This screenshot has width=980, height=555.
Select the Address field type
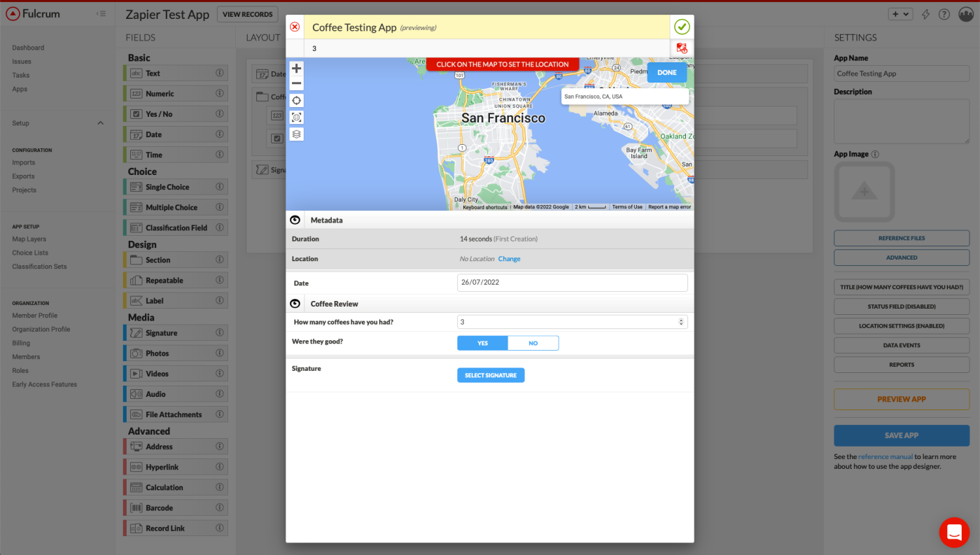pos(176,447)
